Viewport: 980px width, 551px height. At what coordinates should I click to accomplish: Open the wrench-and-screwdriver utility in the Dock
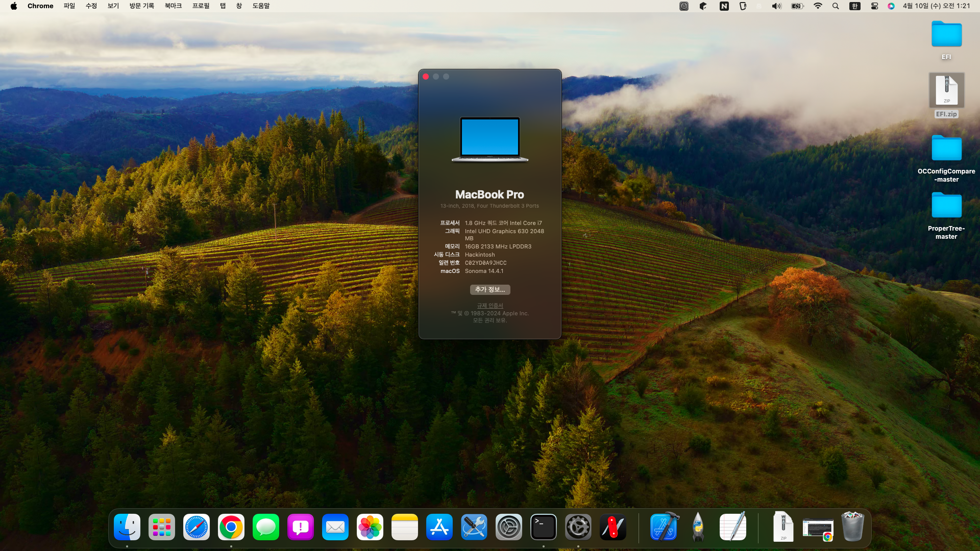(x=474, y=527)
